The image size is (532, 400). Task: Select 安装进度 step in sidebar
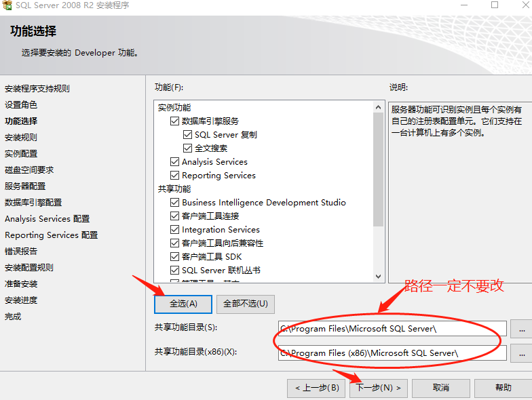point(20,300)
